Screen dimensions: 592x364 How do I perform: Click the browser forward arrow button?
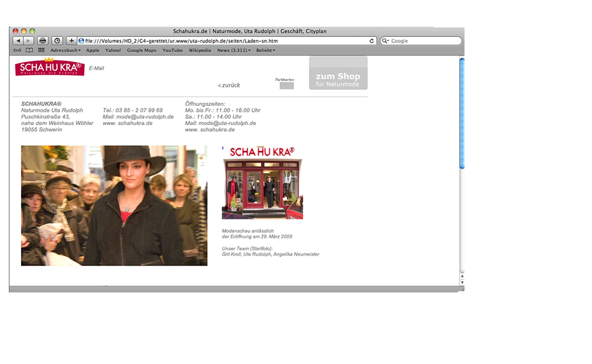coord(28,41)
